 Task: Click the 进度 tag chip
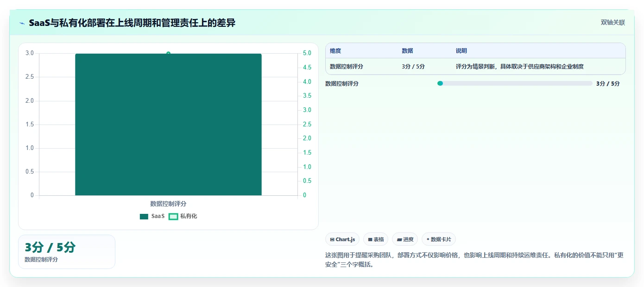pos(405,239)
